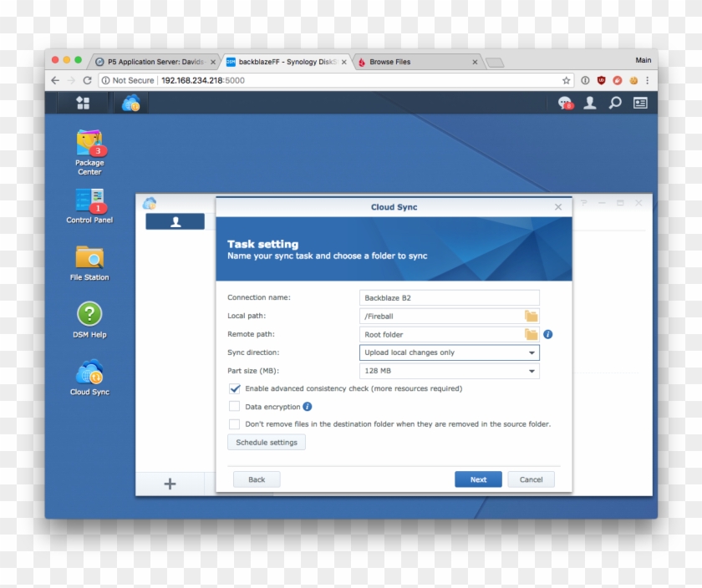Browse folders for the Local path
This screenshot has width=702, height=588.
530,316
